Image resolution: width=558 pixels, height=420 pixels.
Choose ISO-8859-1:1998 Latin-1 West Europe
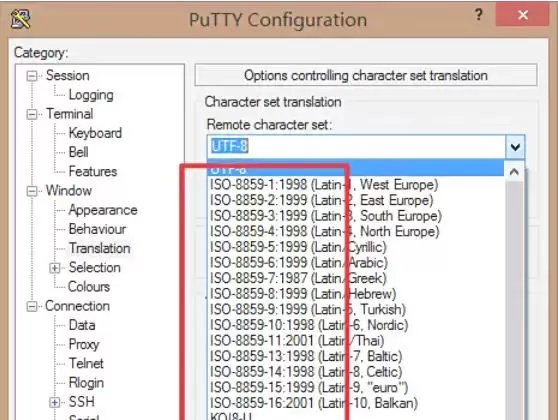tap(324, 185)
